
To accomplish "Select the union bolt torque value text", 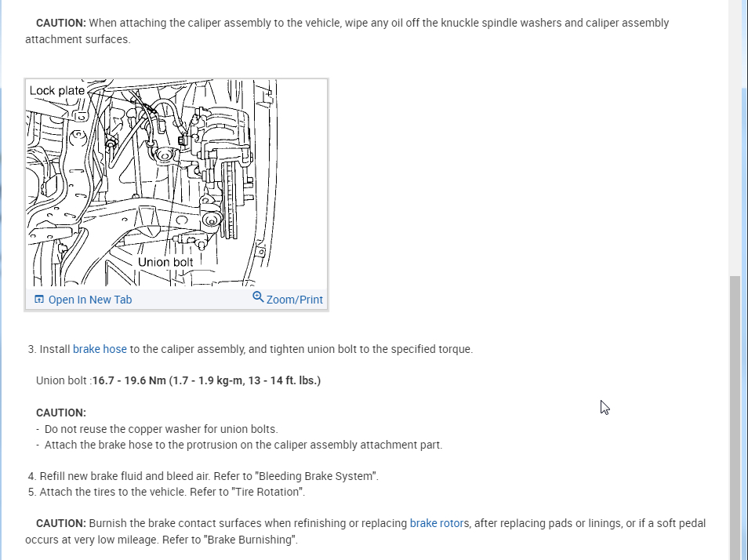I will click(x=206, y=380).
